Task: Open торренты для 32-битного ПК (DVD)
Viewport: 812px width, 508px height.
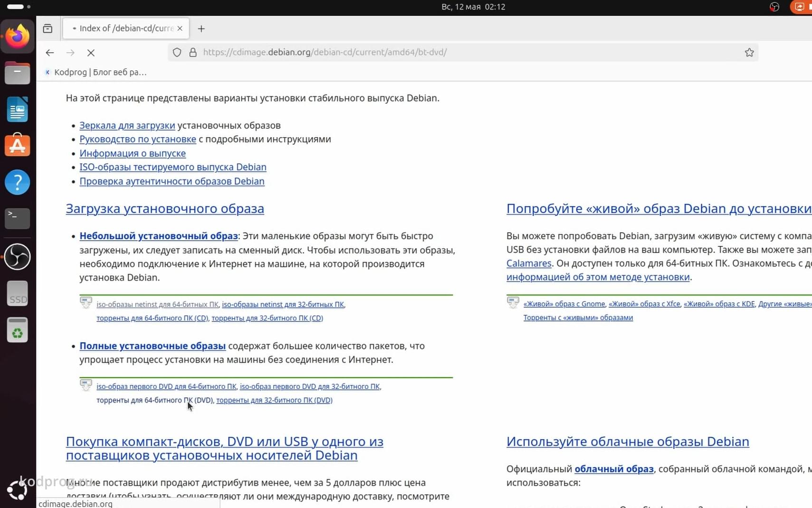Action: tap(275, 400)
